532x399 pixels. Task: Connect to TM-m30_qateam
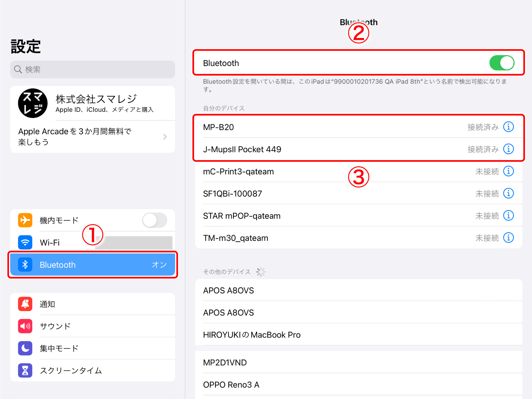coord(359,238)
